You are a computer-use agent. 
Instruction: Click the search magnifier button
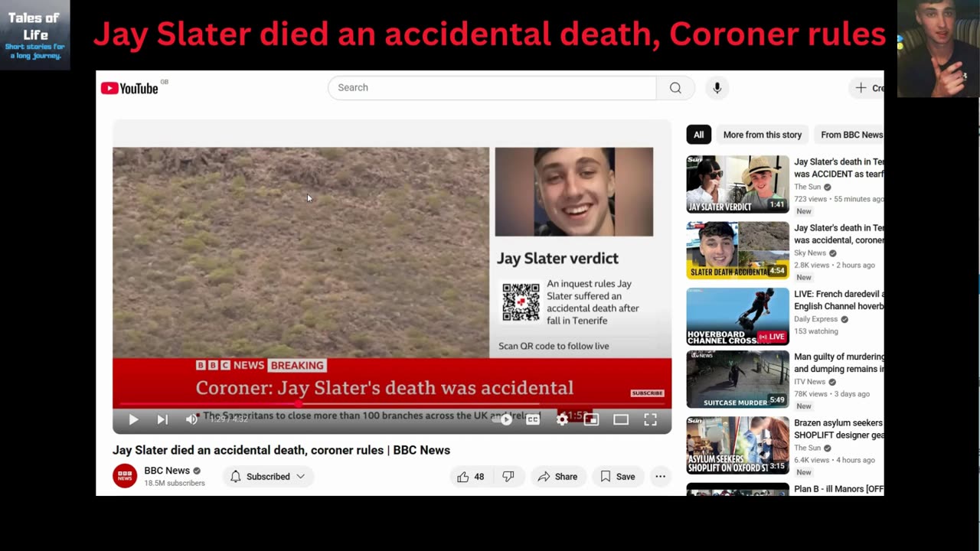pyautogui.click(x=675, y=88)
